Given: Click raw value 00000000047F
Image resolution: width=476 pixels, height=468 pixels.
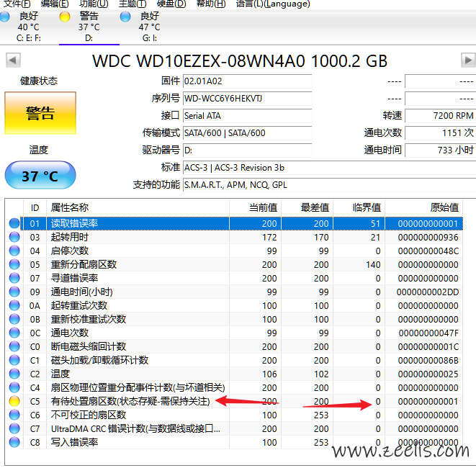Looking at the screenshot, I should tap(428, 333).
